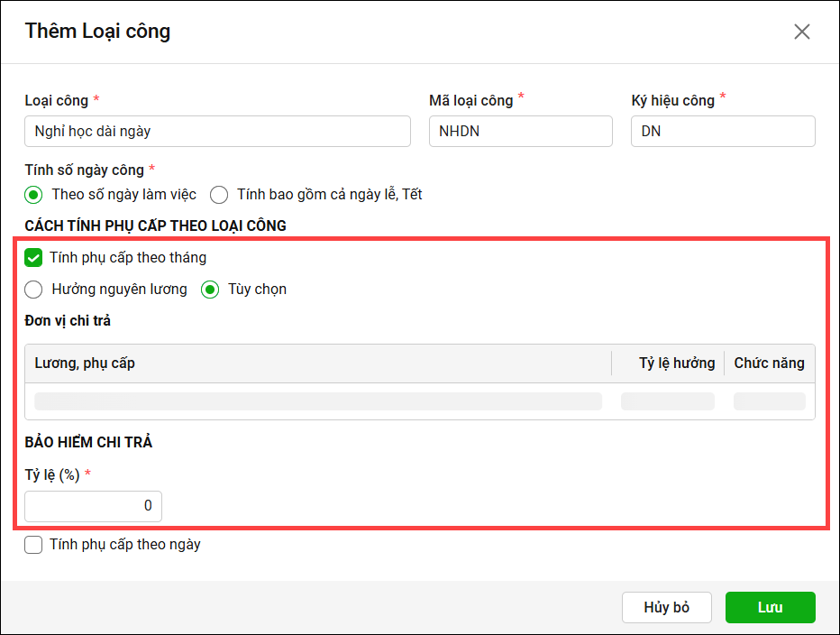The image size is (840, 635).
Task: Click the 'Đơn vị chi trả' label
Action: point(68,320)
